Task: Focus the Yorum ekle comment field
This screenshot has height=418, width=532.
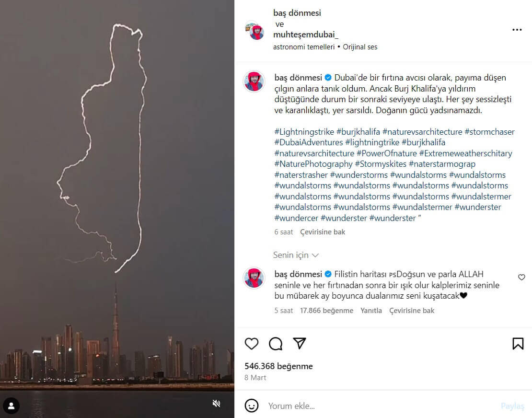Action: coord(380,406)
